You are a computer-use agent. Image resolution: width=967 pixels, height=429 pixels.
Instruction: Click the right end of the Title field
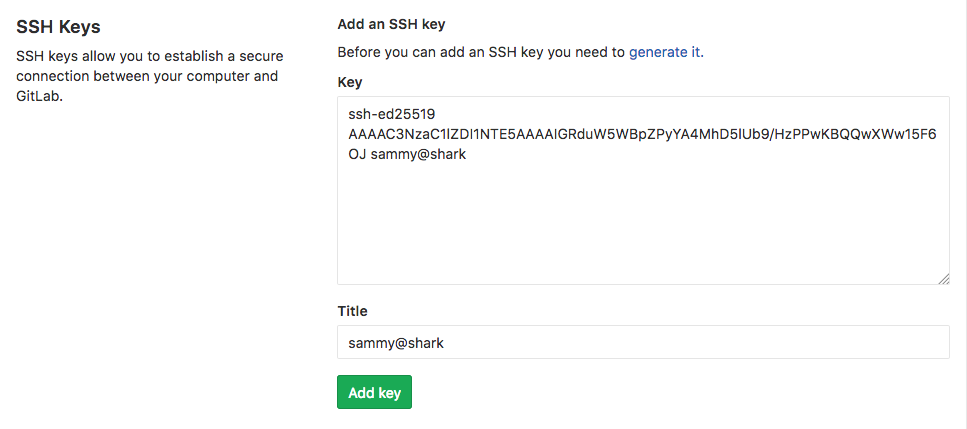pyautogui.click(x=930, y=342)
